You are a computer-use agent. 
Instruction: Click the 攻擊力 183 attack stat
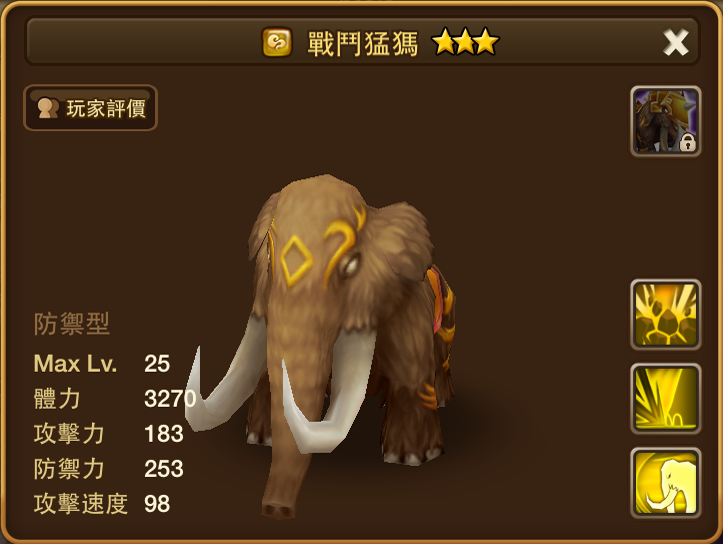109,434
